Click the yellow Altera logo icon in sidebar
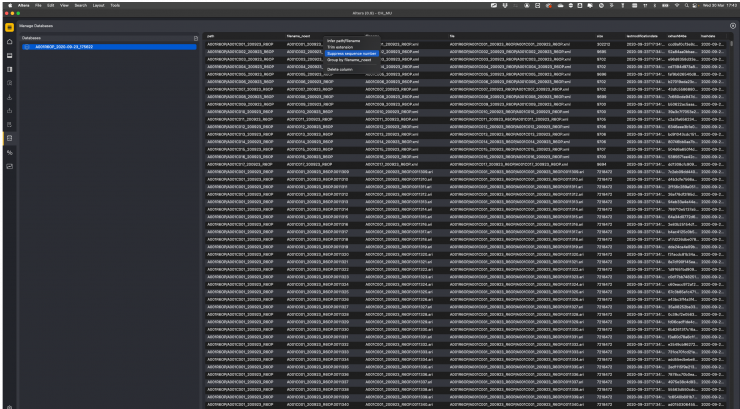Image resolution: width=740 pixels, height=409 pixels. [x=9, y=27]
